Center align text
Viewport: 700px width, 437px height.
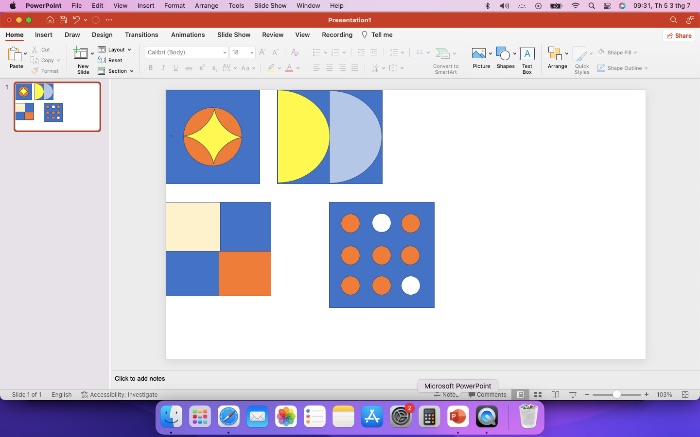tap(329, 68)
